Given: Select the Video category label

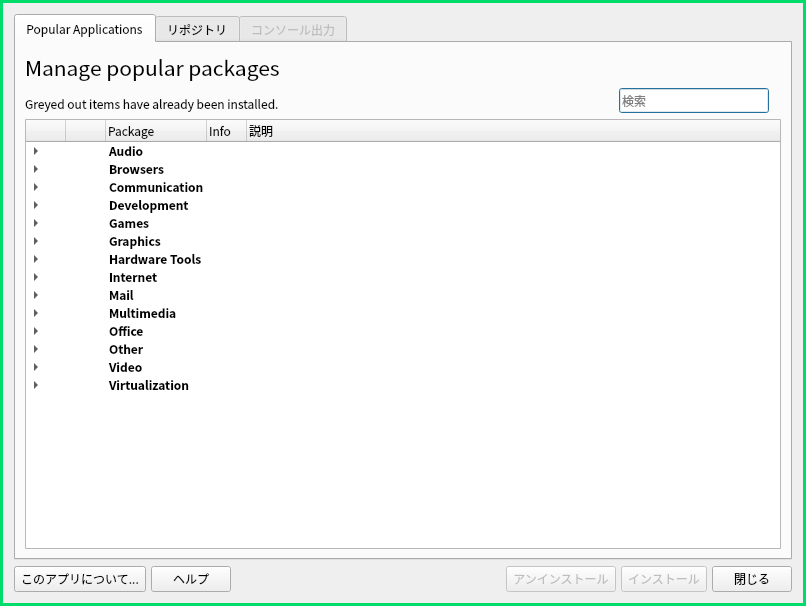Looking at the screenshot, I should [125, 367].
